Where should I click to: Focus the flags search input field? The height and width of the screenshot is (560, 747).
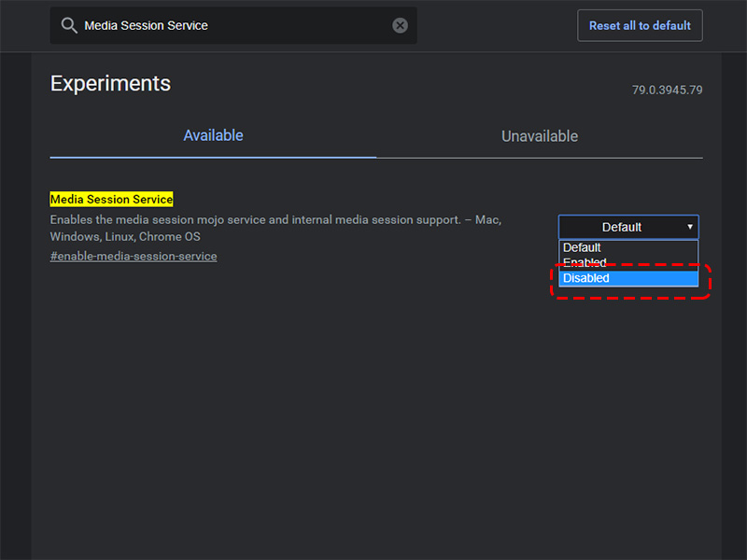pyautogui.click(x=233, y=26)
